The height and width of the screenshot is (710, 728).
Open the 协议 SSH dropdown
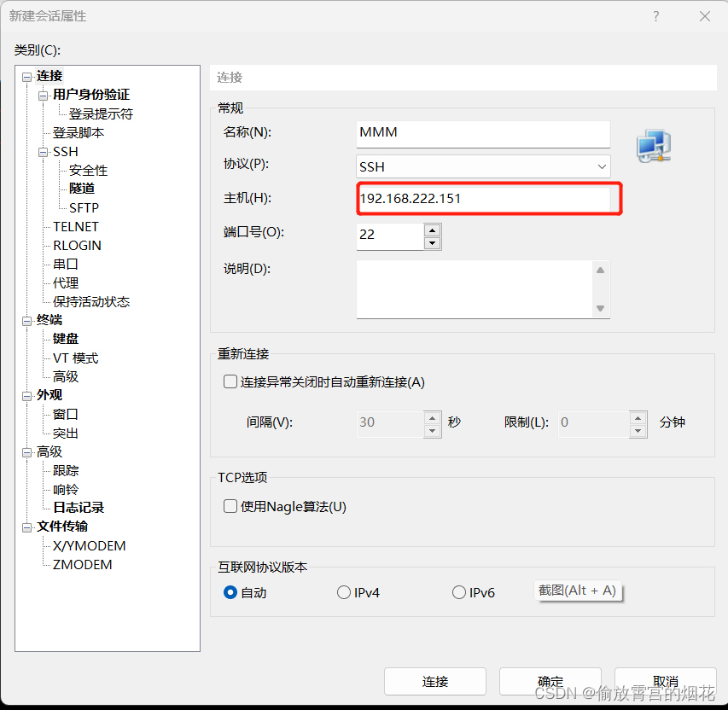pos(483,166)
